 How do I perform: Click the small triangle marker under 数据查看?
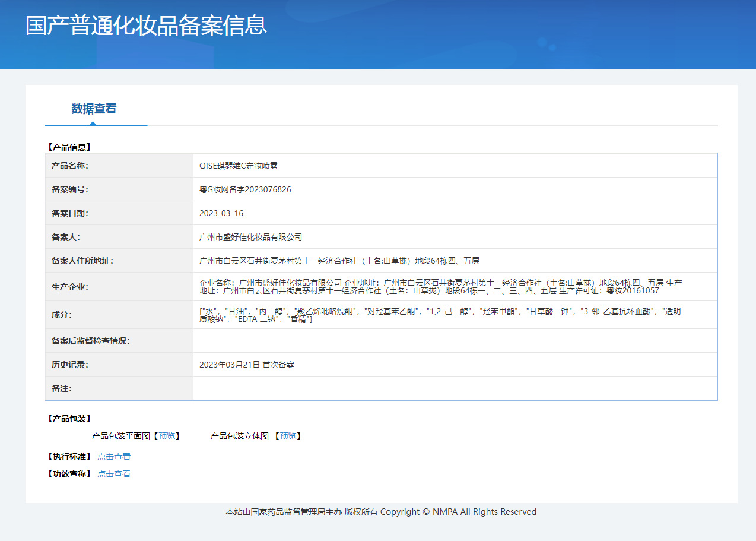click(93, 124)
